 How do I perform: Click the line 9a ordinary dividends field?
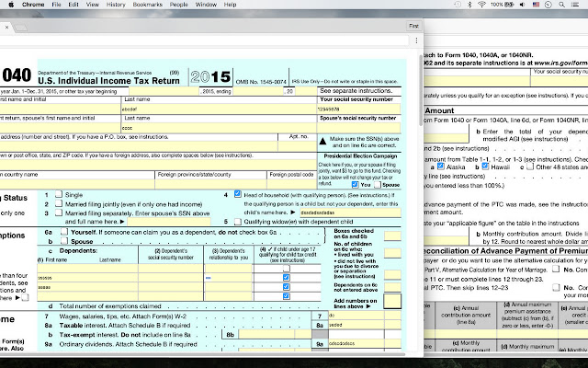coord(356,343)
